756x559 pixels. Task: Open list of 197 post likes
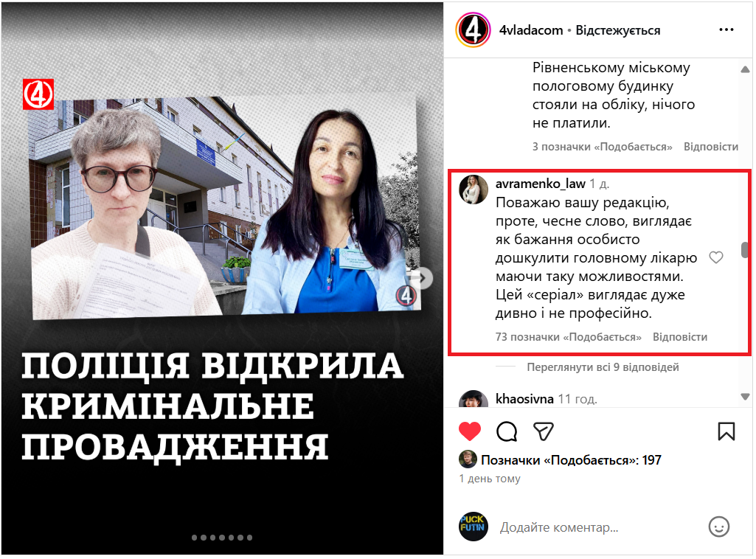tap(571, 460)
